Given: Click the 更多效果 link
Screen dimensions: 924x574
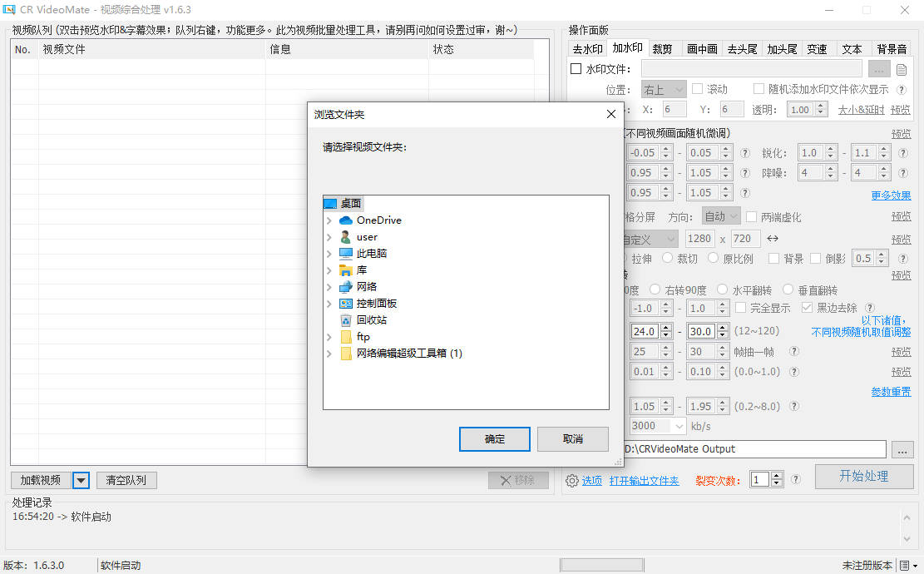Looking at the screenshot, I should 891,195.
